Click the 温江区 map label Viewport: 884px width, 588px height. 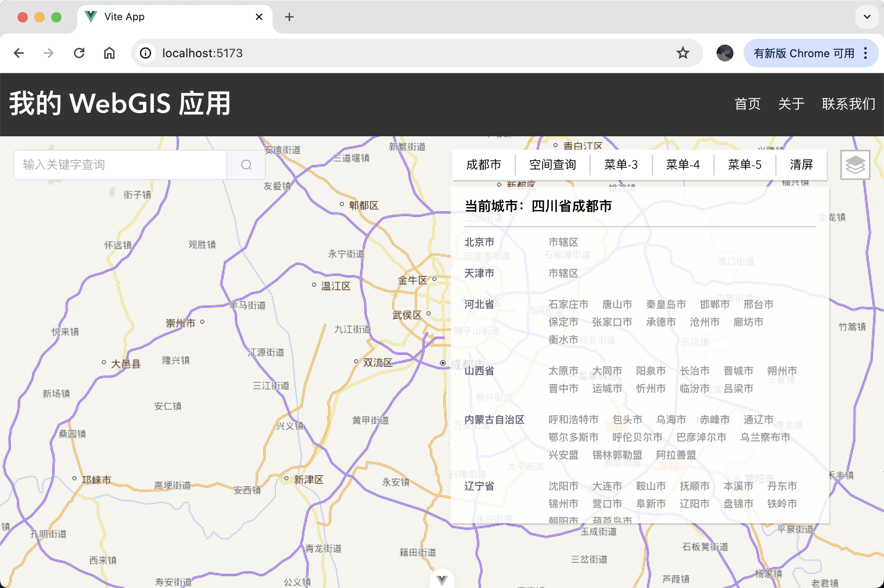[336, 286]
